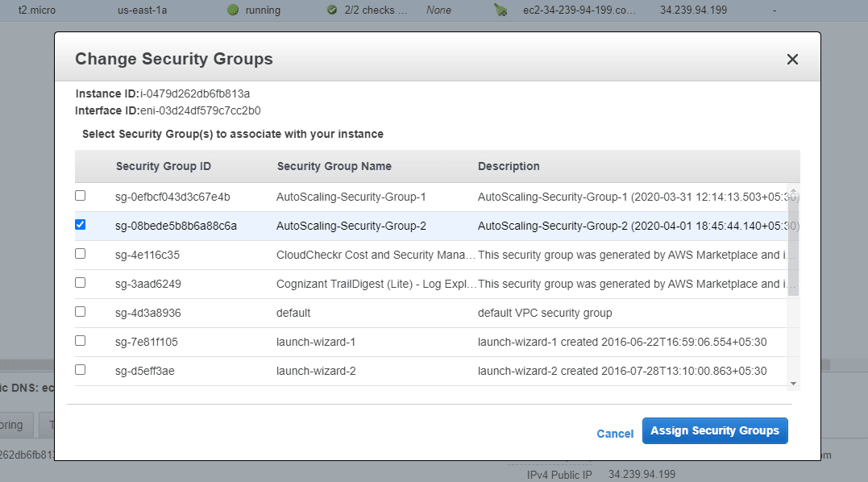Check the Cognizant TrailDigest checkbox
Screen dimensions: 868x482
tap(80, 282)
